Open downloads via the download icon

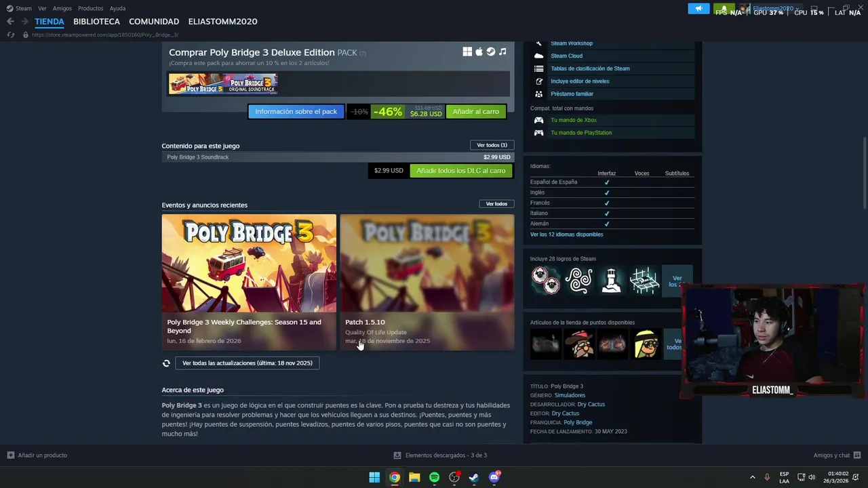(397, 455)
